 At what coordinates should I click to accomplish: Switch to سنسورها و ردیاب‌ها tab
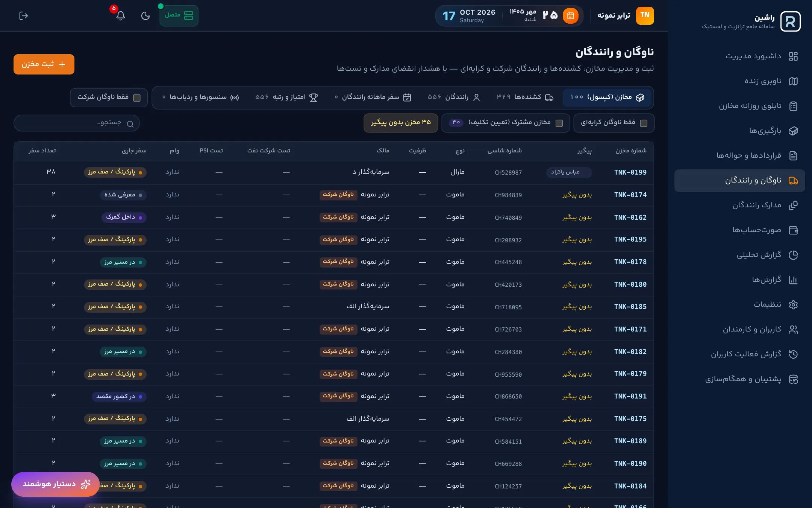pyautogui.click(x=200, y=97)
